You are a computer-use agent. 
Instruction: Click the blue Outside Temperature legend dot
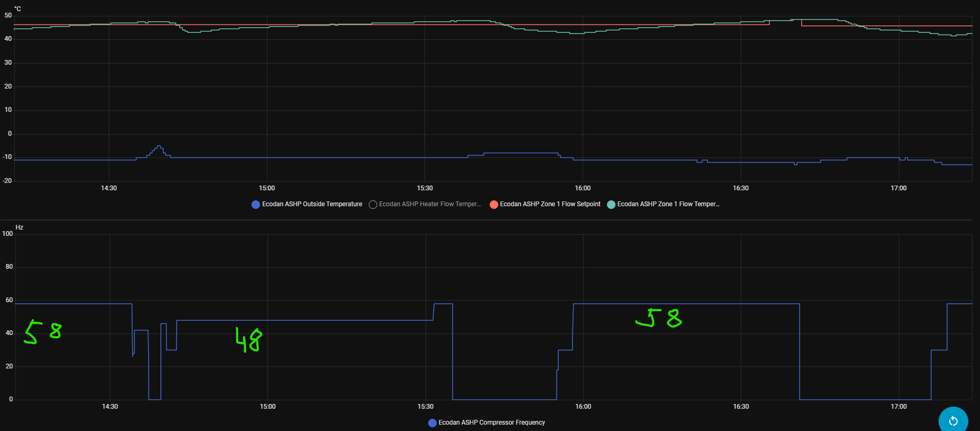(x=256, y=205)
